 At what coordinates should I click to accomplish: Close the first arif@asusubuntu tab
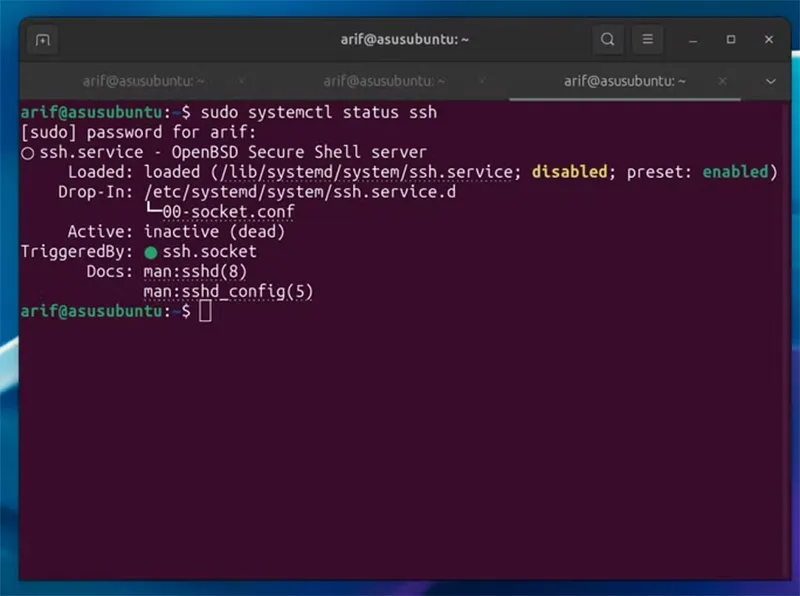click(239, 81)
